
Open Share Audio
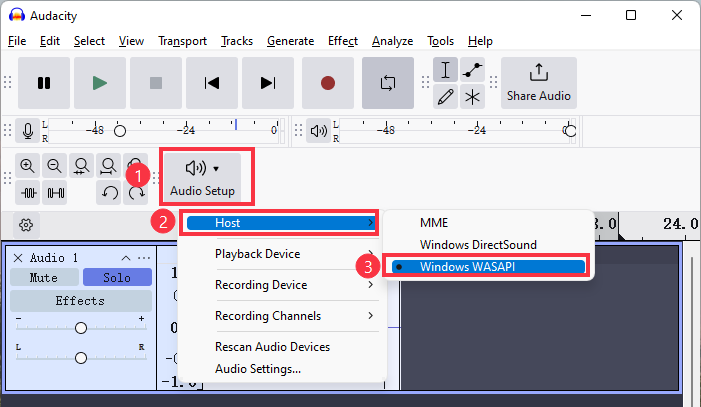539,83
